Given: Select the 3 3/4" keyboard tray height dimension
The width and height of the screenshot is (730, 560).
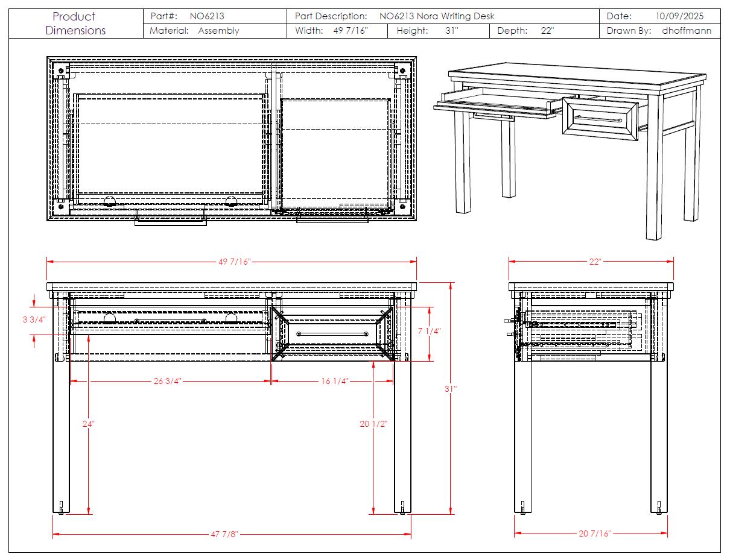Looking at the screenshot, I should [x=34, y=319].
